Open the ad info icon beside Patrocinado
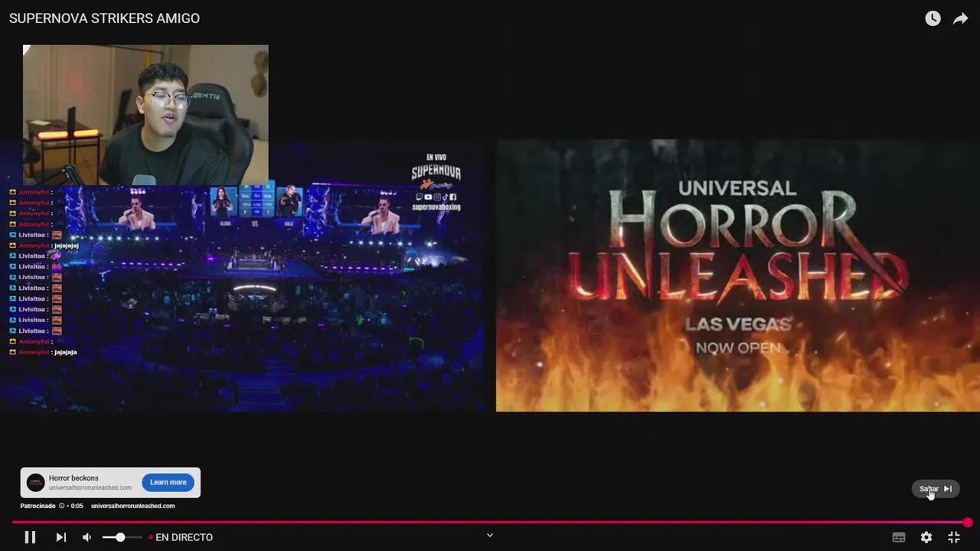Viewport: 980px width, 551px height. [x=62, y=506]
